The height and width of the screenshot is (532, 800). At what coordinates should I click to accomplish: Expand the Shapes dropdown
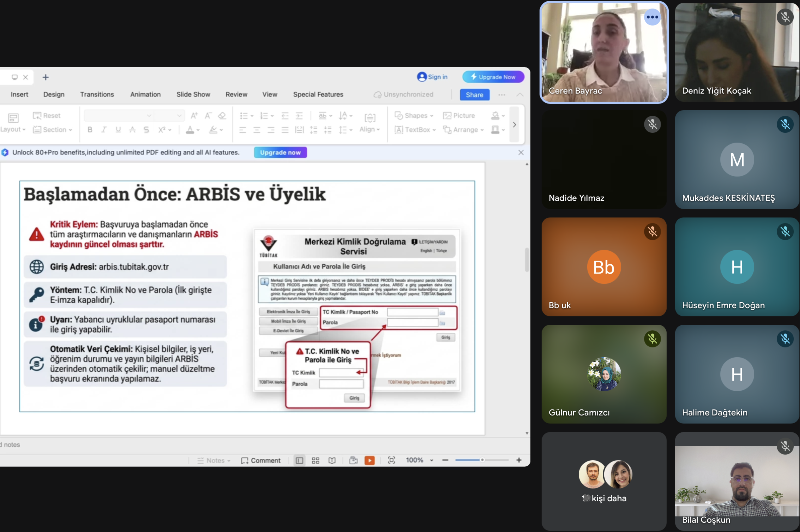coord(414,116)
